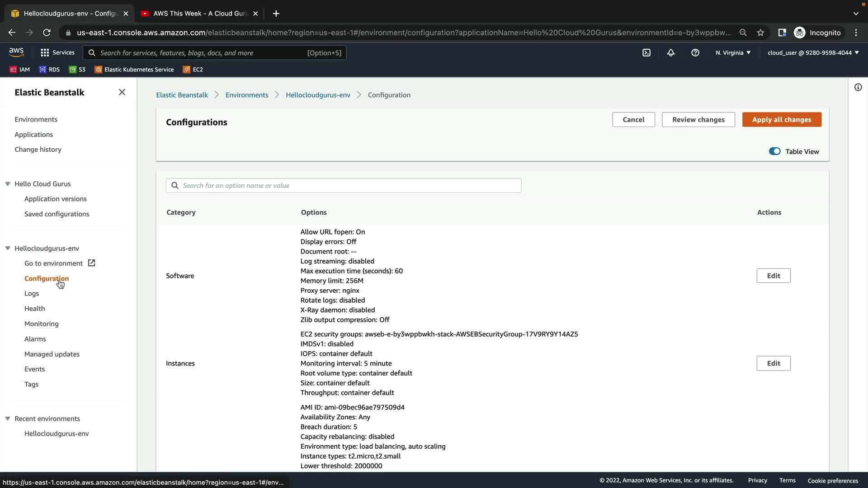Open Managed updates in the sidebar
Screen dimensions: 868x488
pos(52,354)
